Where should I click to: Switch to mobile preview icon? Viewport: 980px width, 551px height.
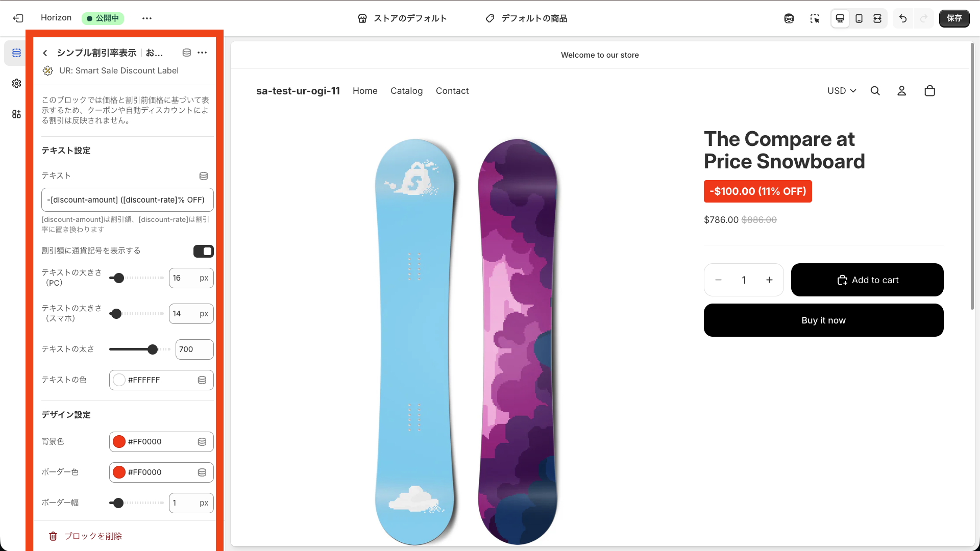(x=859, y=18)
